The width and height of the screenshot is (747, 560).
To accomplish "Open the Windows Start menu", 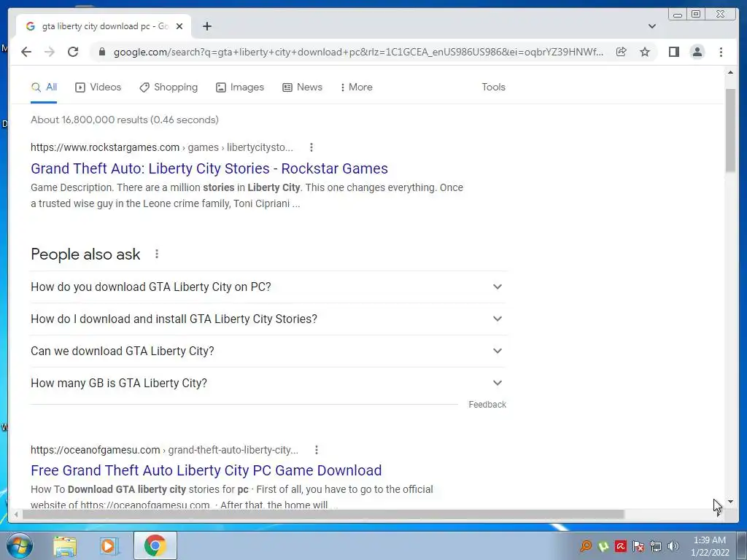I will pyautogui.click(x=20, y=545).
